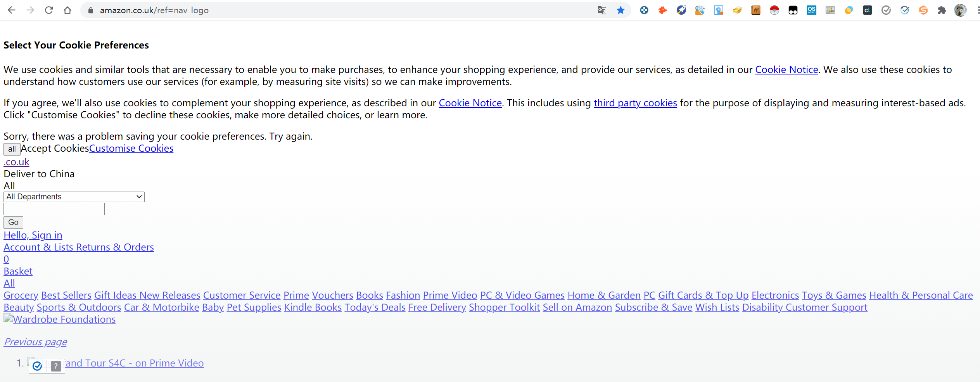Image resolution: width=980 pixels, height=382 pixels.
Task: Open the Electronics link
Action: click(x=776, y=296)
